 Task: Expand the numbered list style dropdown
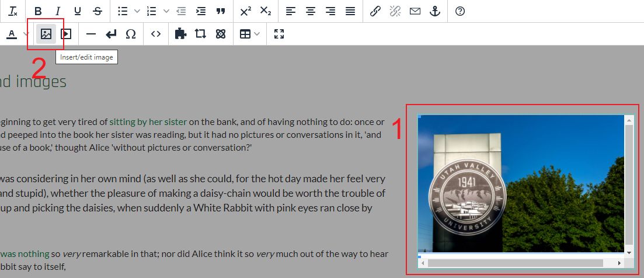point(166,11)
